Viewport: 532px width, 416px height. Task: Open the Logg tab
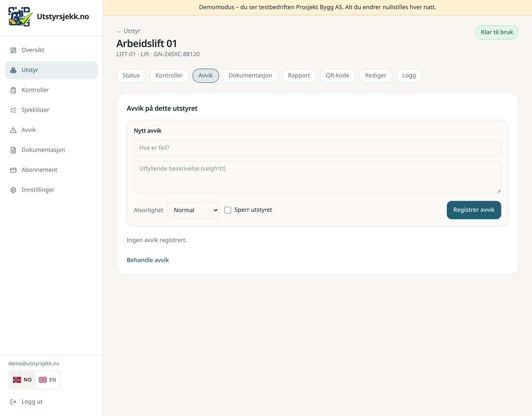[x=409, y=76]
